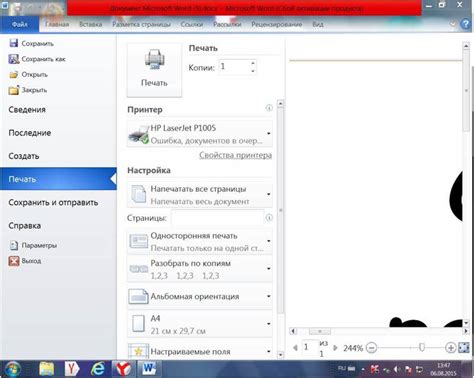Image resolution: width=474 pixels, height=378 pixels.
Task: Open the HP LaserJet P1005 printer dropdown
Action: tap(200, 134)
